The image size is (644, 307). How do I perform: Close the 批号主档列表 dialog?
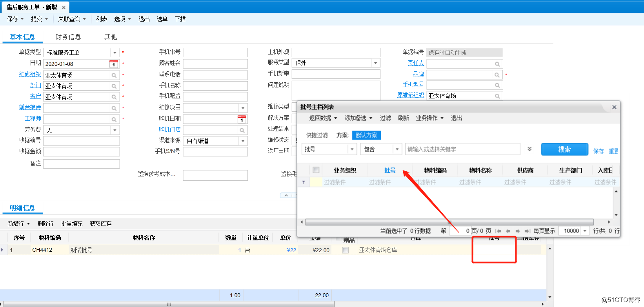(614, 107)
